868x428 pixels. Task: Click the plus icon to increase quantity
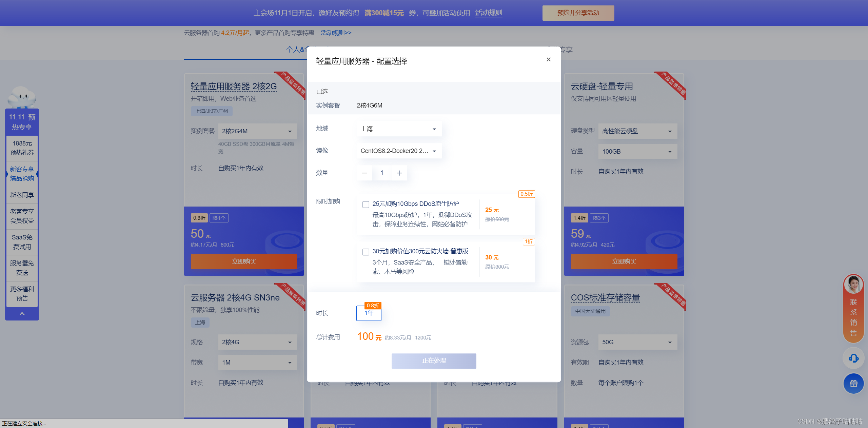pyautogui.click(x=399, y=173)
